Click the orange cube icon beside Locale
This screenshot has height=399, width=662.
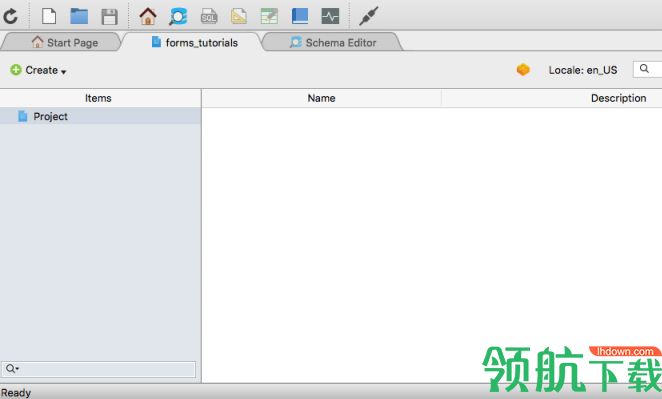(x=523, y=70)
